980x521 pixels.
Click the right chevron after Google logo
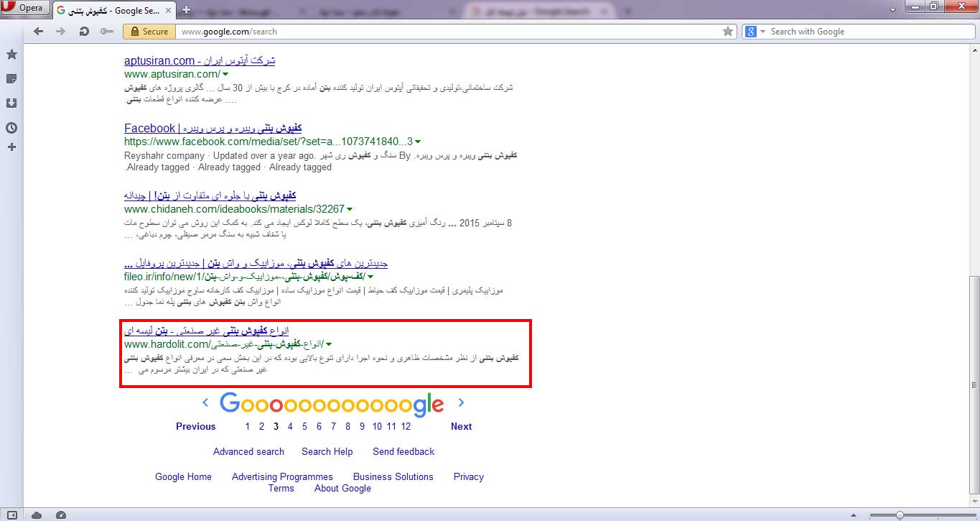(x=461, y=402)
